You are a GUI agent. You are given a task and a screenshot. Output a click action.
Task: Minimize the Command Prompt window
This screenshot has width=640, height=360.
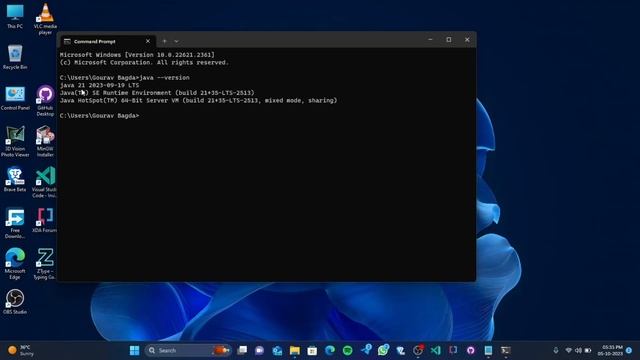430,40
